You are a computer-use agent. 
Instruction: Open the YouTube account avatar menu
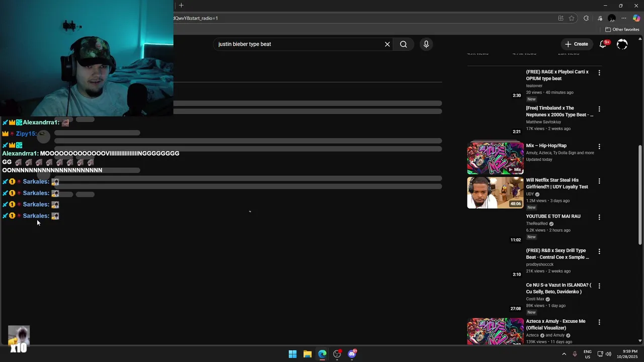(622, 44)
